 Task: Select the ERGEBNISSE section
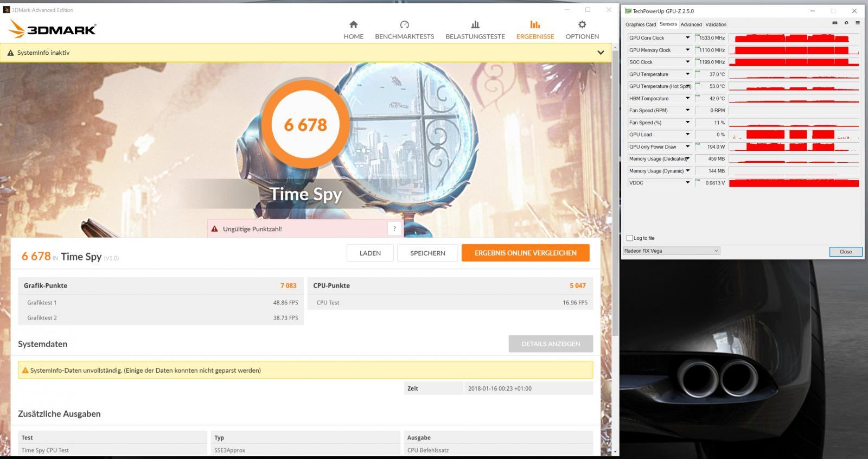coord(535,30)
